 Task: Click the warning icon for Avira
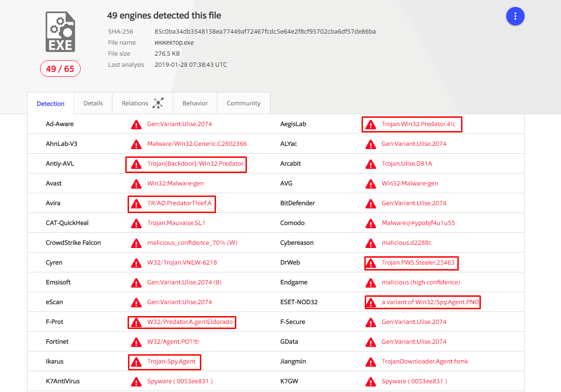pos(136,203)
